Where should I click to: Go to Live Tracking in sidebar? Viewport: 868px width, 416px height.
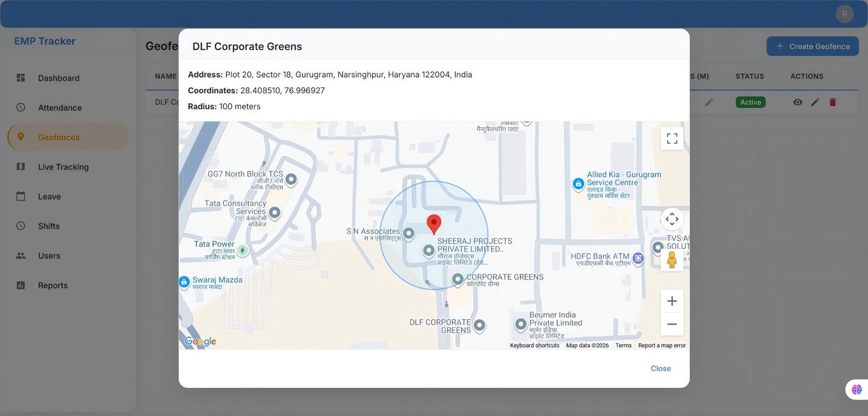click(x=63, y=167)
